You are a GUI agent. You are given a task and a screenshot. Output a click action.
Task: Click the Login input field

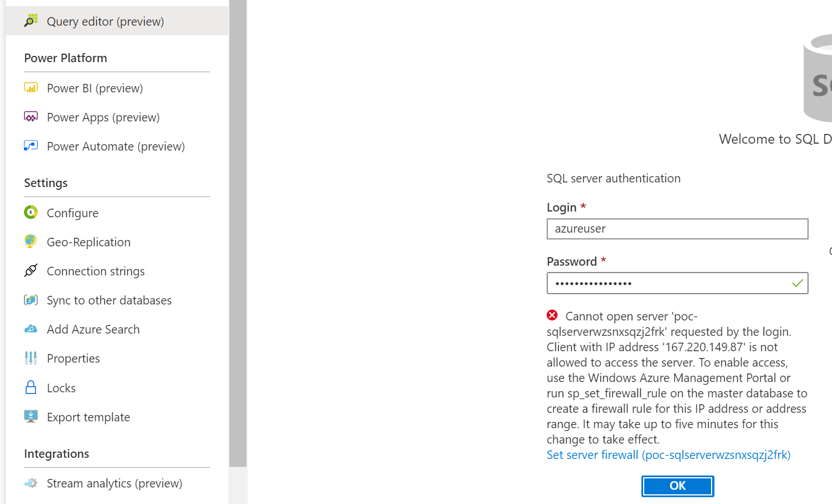(677, 229)
